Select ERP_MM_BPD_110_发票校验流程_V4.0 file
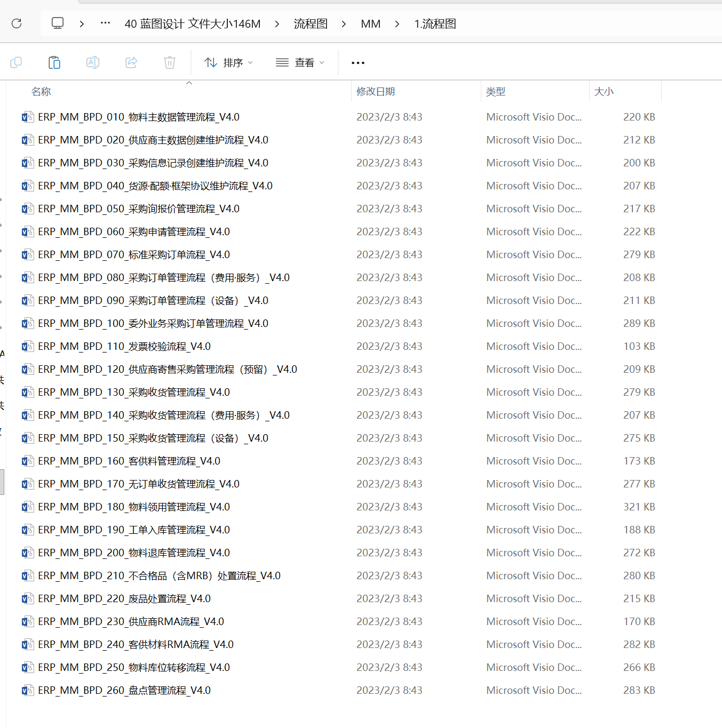 [124, 347]
